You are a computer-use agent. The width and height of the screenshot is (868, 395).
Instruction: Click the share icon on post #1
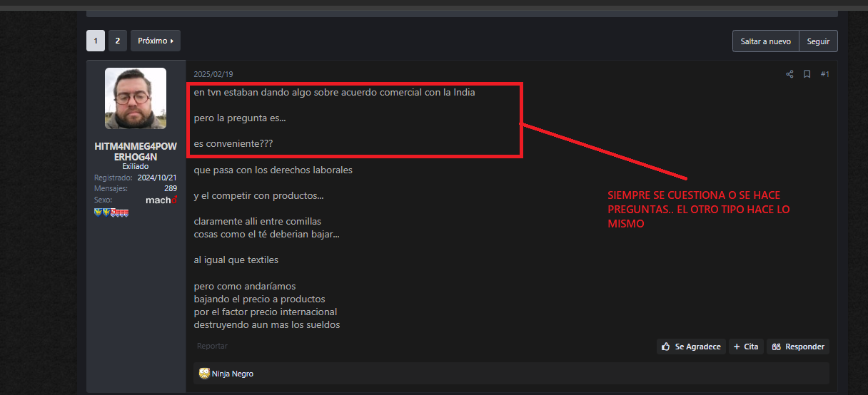coord(789,74)
